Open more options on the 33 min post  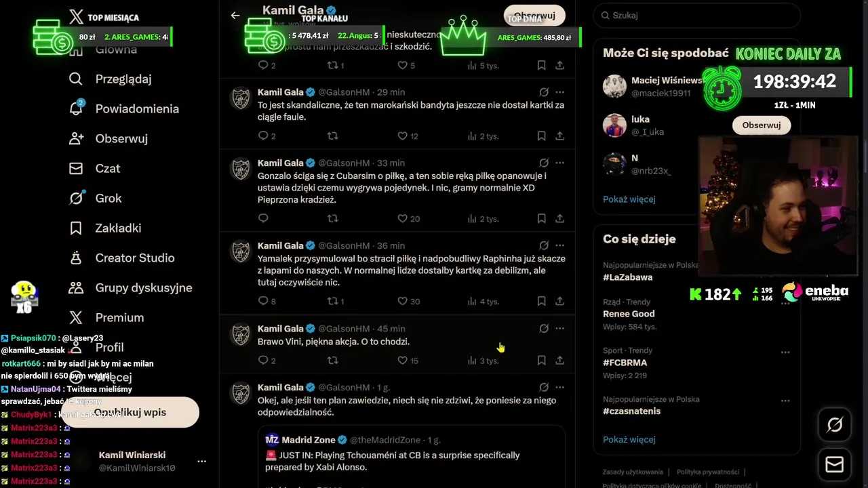click(x=559, y=163)
